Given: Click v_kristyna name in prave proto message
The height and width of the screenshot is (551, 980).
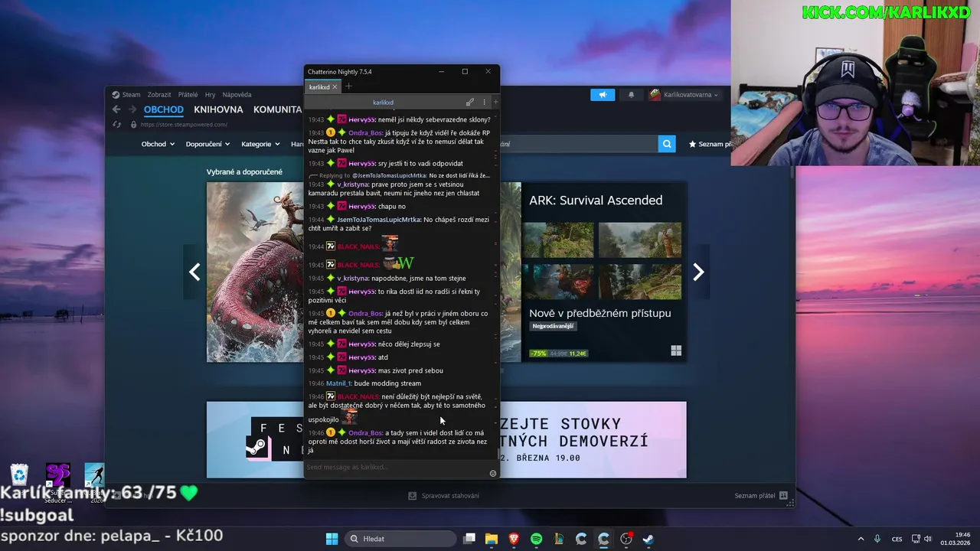Looking at the screenshot, I should click(353, 184).
